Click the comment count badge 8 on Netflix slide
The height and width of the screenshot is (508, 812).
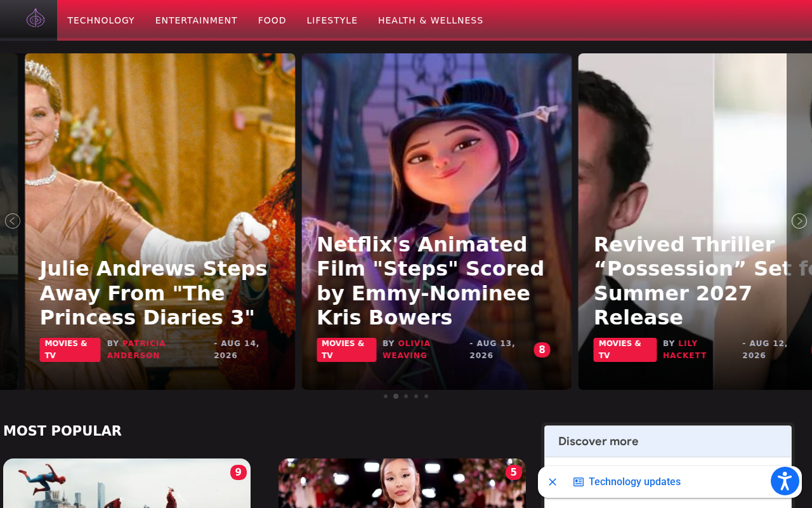click(542, 350)
